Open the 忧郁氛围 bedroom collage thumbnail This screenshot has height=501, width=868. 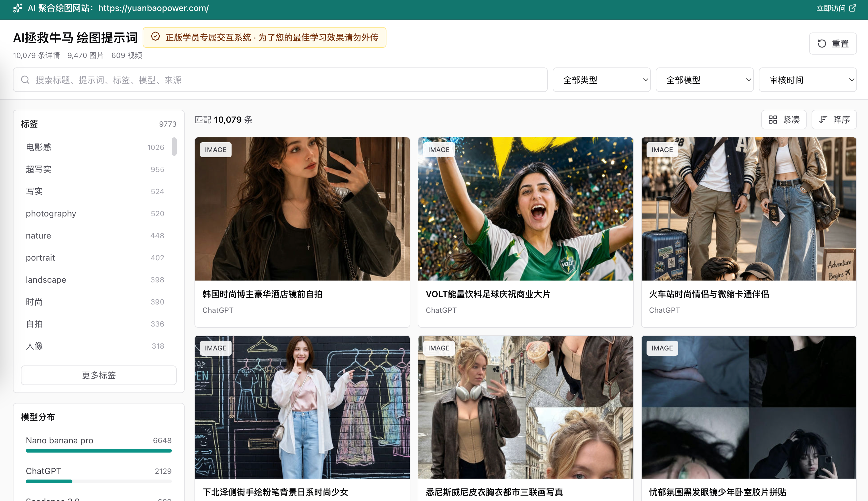pos(749,407)
